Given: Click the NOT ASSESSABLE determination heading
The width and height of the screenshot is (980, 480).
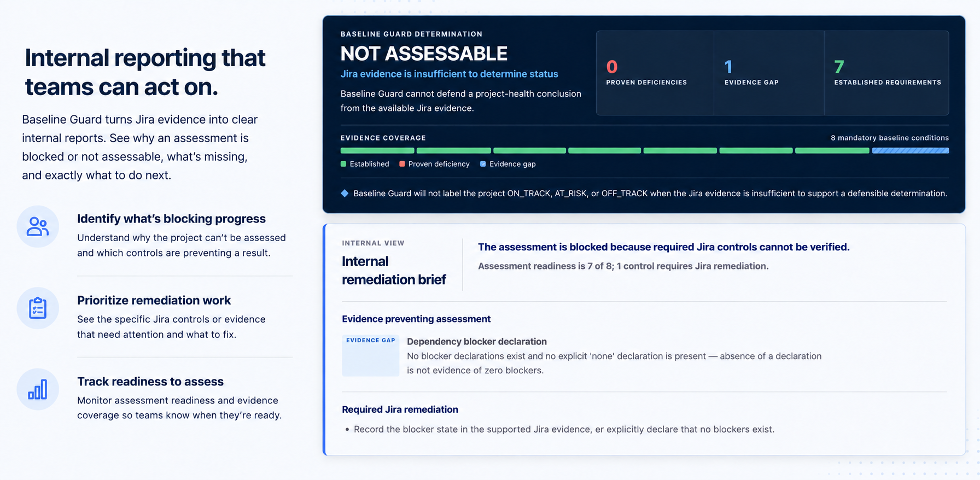Looking at the screenshot, I should [424, 54].
